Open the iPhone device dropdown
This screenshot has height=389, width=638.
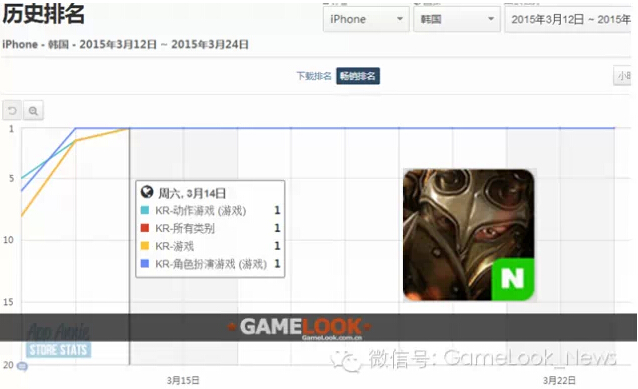click(x=366, y=19)
